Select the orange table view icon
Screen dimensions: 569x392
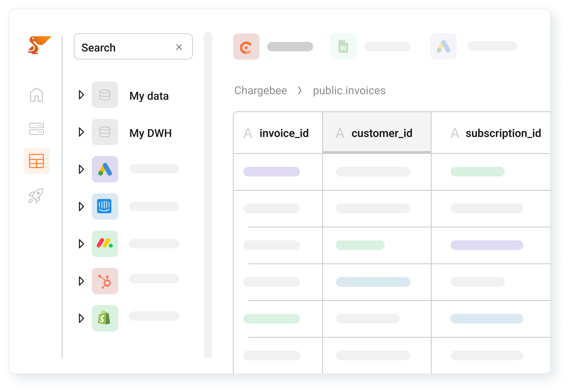[36, 161]
